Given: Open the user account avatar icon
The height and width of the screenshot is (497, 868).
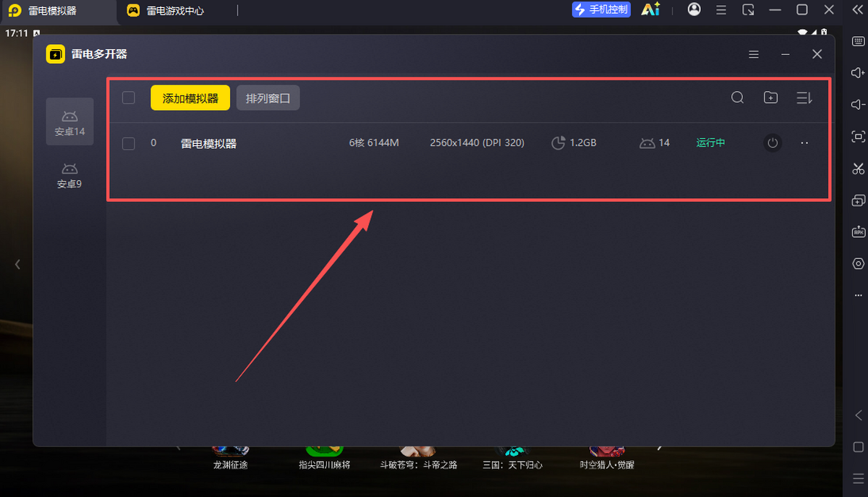Looking at the screenshot, I should pyautogui.click(x=694, y=9).
